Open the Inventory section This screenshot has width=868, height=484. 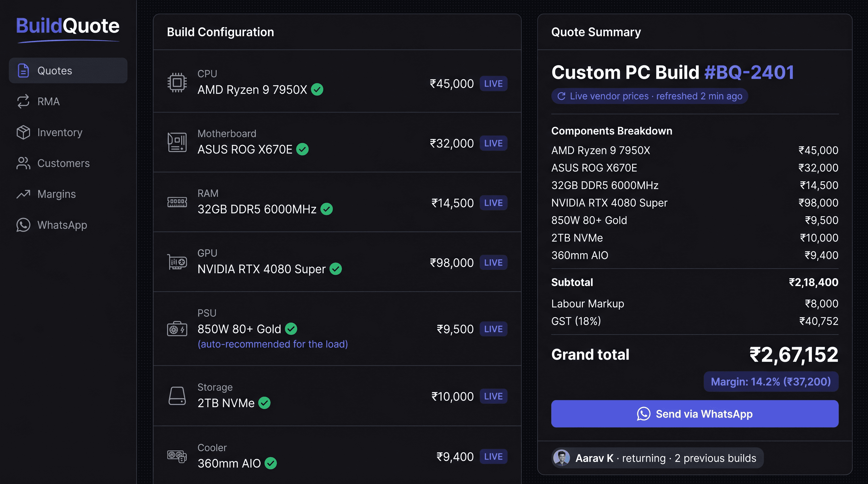(x=68, y=132)
